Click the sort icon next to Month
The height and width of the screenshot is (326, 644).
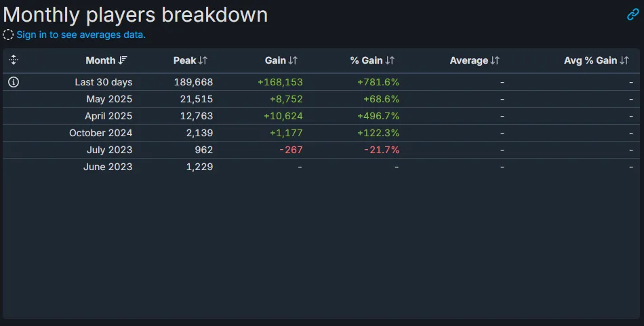click(123, 60)
